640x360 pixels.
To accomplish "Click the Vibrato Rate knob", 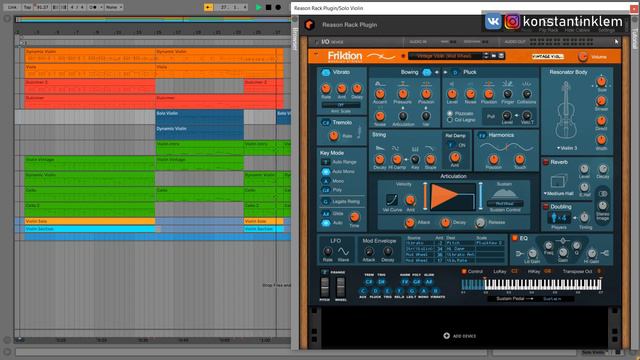I will (326, 89).
